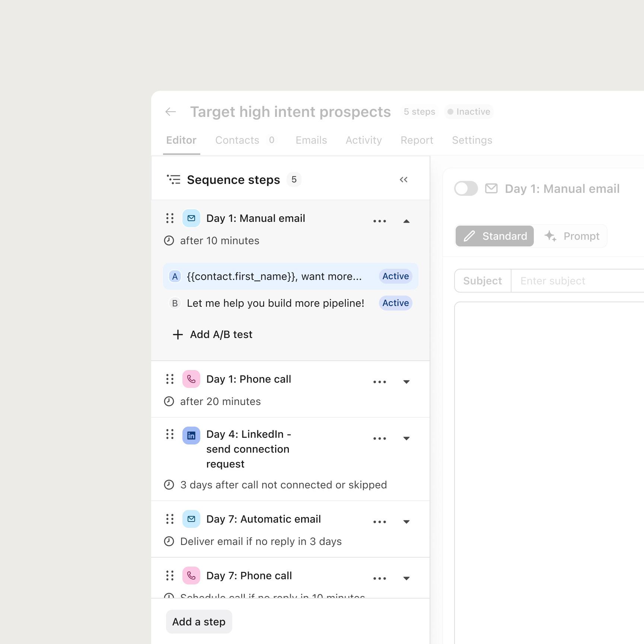Screen dimensions: 644x644
Task: Expand the Day 4: LinkedIn step
Action: point(407,439)
